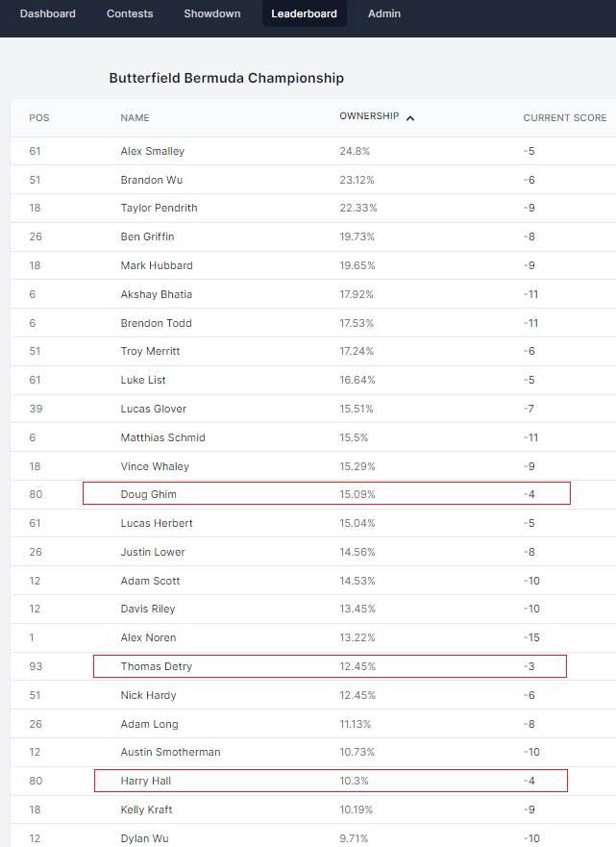Image resolution: width=616 pixels, height=847 pixels.
Task: Click Akshay Bhatia's name
Action: (x=156, y=294)
